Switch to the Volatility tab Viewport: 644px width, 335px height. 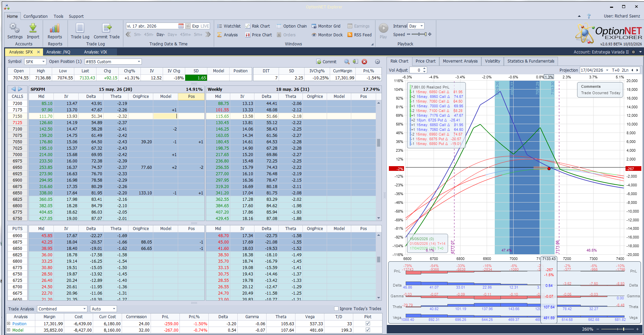point(492,61)
